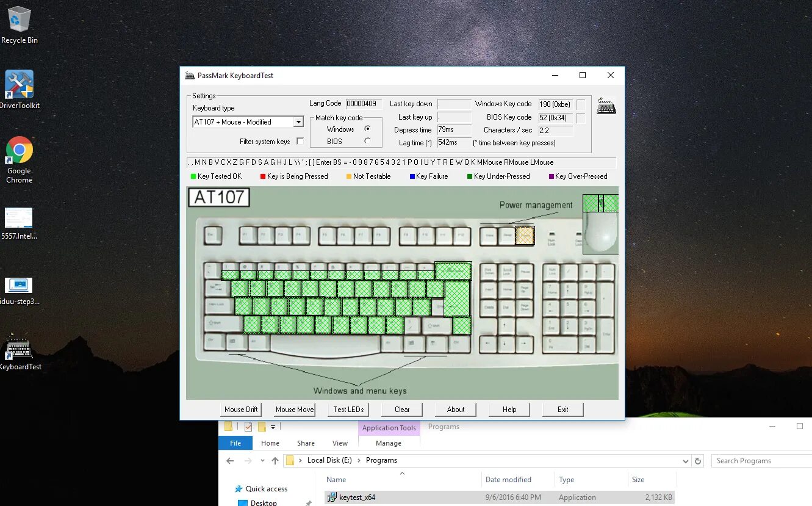Expand the Explorer address bar history dropdown

click(x=686, y=461)
